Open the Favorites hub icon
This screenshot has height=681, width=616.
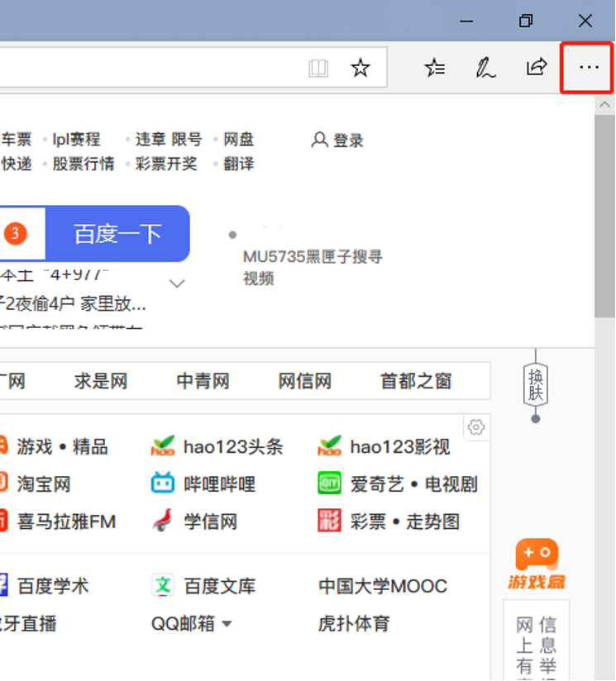(x=434, y=68)
